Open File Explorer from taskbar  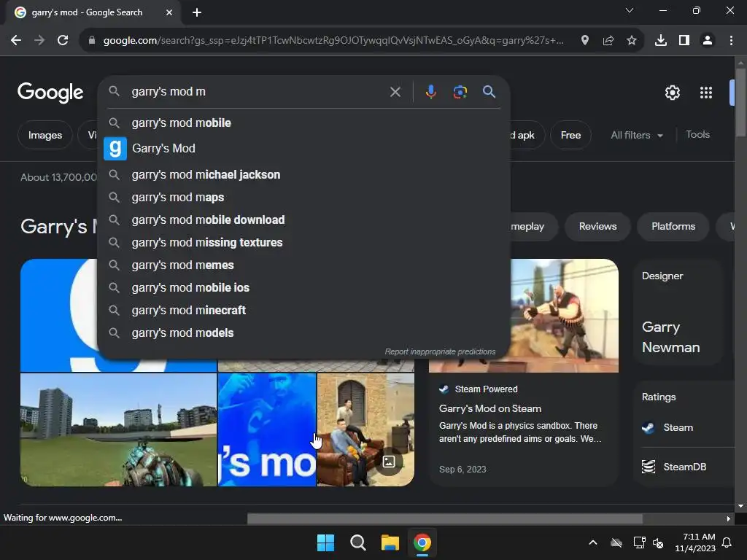coord(390,542)
